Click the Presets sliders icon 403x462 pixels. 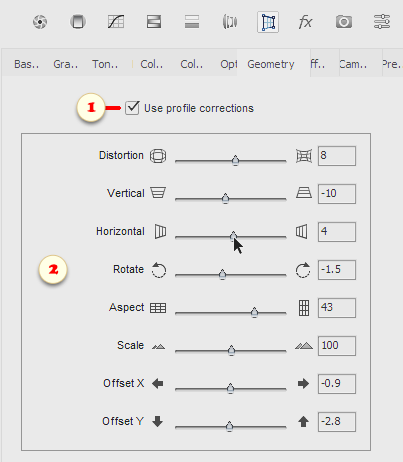[x=382, y=22]
